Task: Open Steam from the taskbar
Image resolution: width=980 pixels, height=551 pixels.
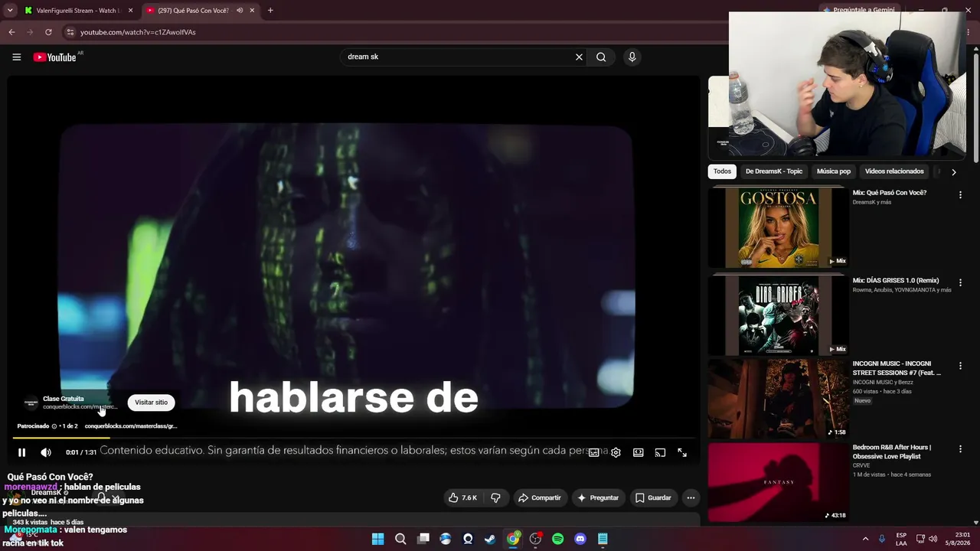Action: tap(490, 539)
